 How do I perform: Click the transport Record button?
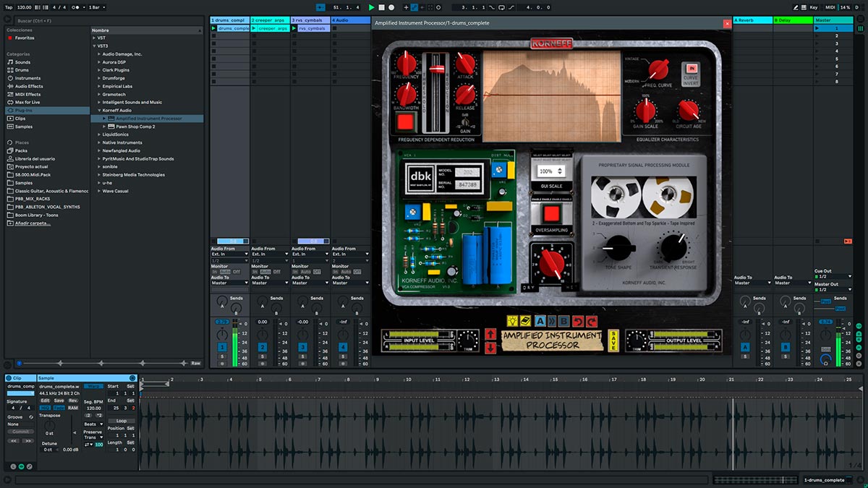click(391, 7)
